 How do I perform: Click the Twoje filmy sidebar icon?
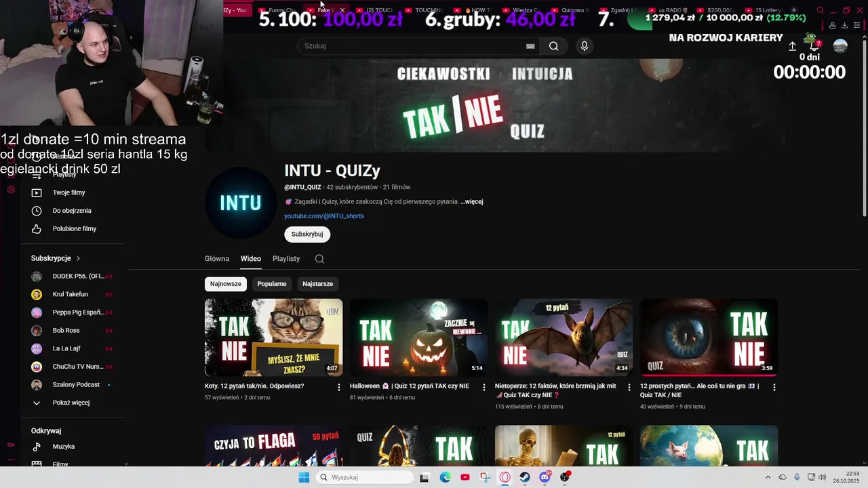pos(37,192)
